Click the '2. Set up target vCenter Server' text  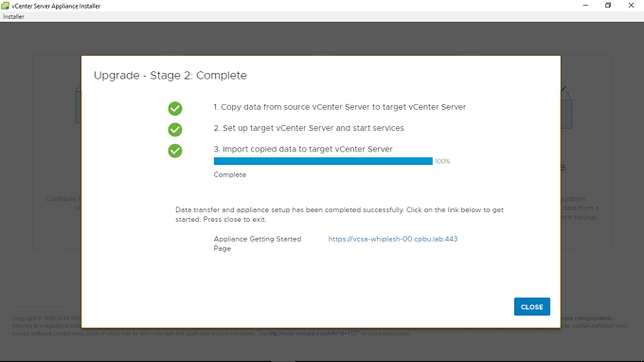point(309,128)
